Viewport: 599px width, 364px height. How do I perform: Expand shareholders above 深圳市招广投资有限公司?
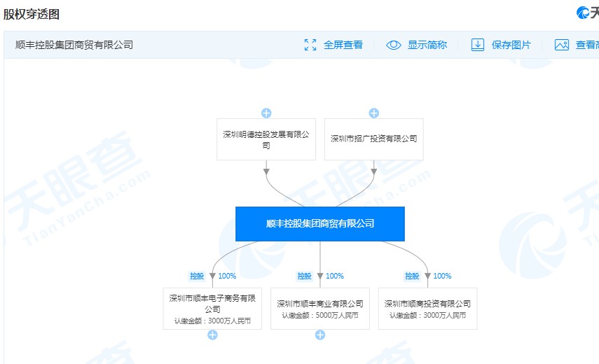[374, 113]
